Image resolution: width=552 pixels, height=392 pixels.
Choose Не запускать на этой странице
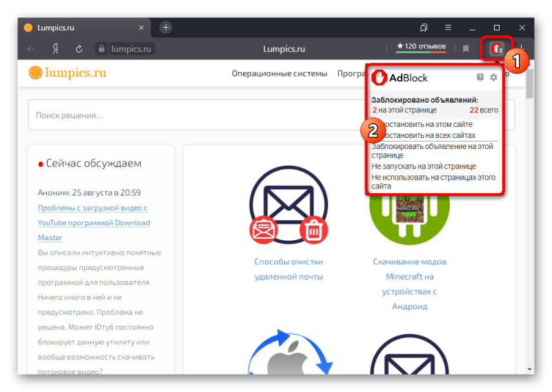click(424, 166)
